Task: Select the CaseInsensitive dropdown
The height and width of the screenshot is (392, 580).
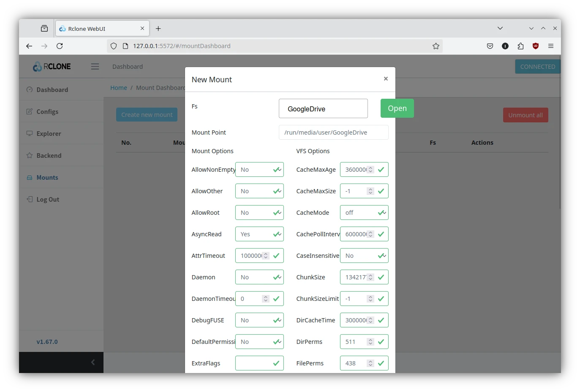Action: pyautogui.click(x=364, y=256)
